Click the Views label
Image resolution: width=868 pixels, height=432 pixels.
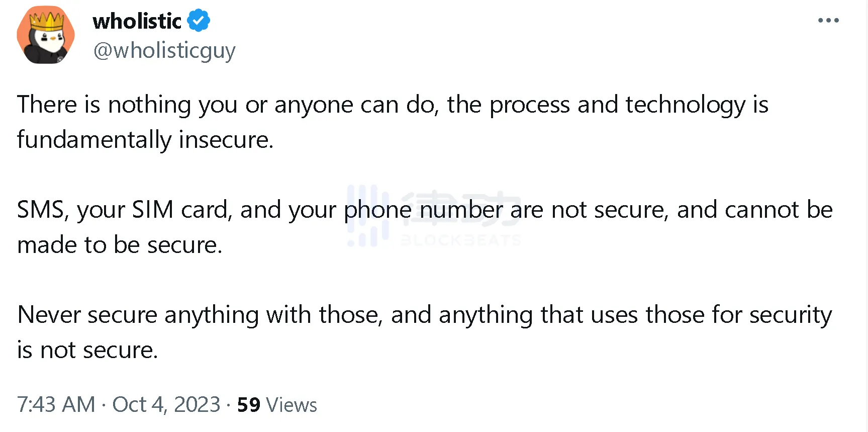[x=292, y=405]
